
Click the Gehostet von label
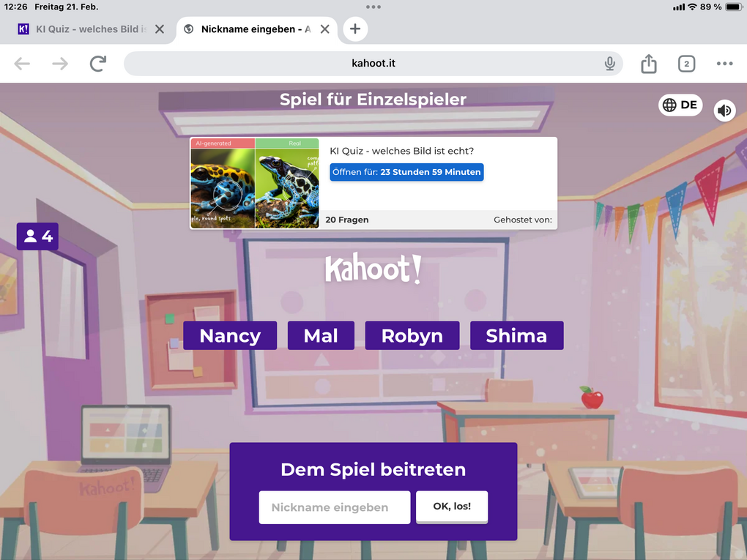[523, 220]
